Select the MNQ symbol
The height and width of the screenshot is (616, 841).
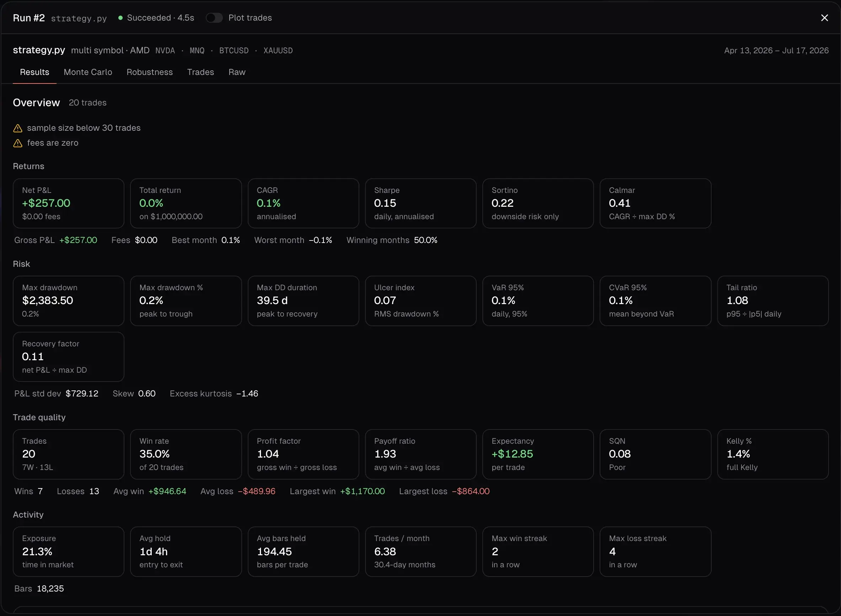197,50
